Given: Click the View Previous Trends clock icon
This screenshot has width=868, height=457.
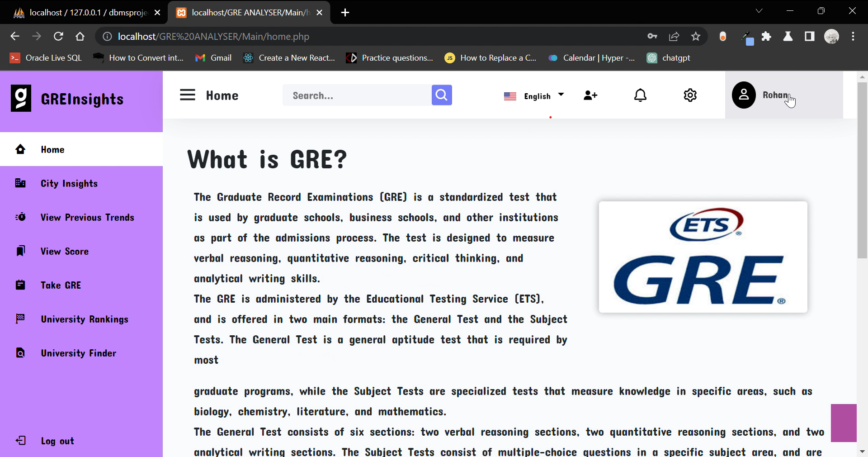Looking at the screenshot, I should pos(20,217).
